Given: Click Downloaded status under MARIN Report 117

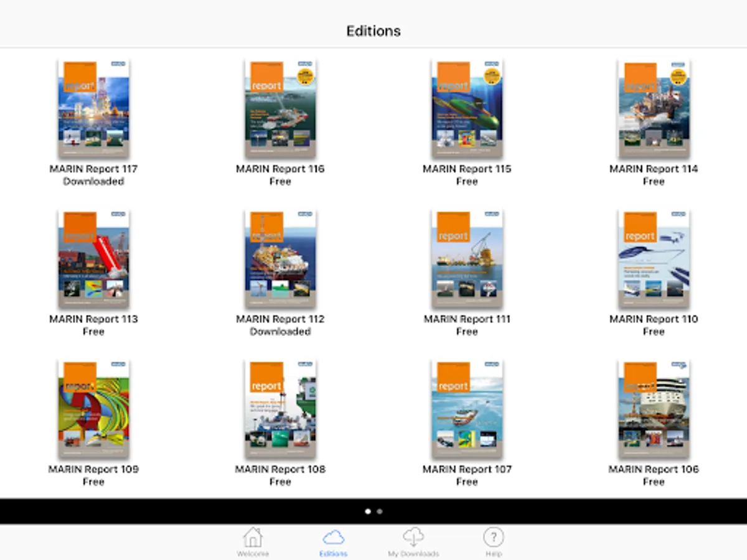Looking at the screenshot, I should [x=93, y=182].
